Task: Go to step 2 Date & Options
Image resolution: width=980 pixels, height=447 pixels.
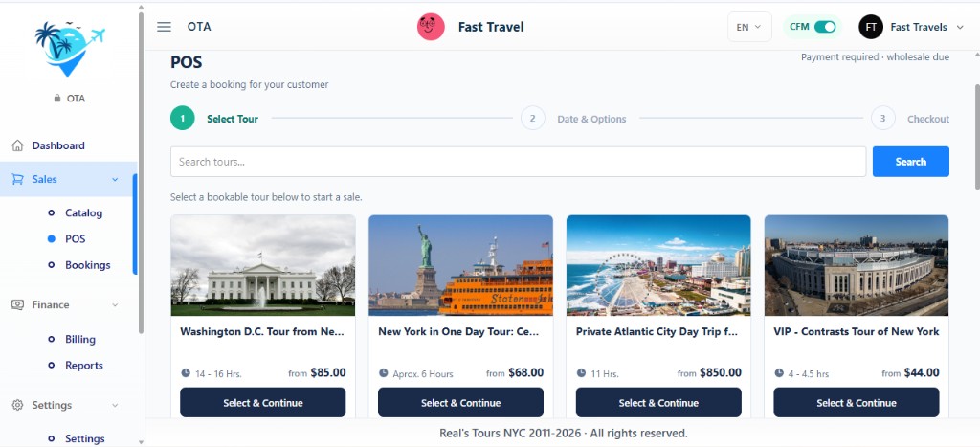Action: point(573,119)
